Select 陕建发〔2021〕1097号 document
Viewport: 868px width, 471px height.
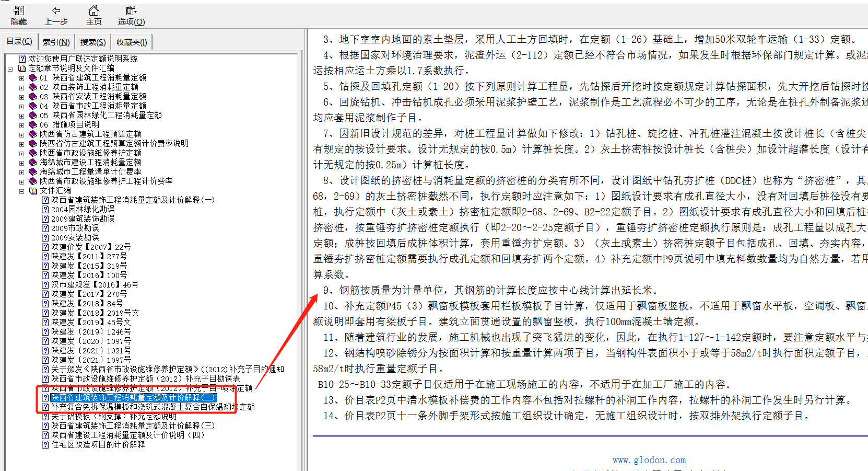[x=91, y=360]
